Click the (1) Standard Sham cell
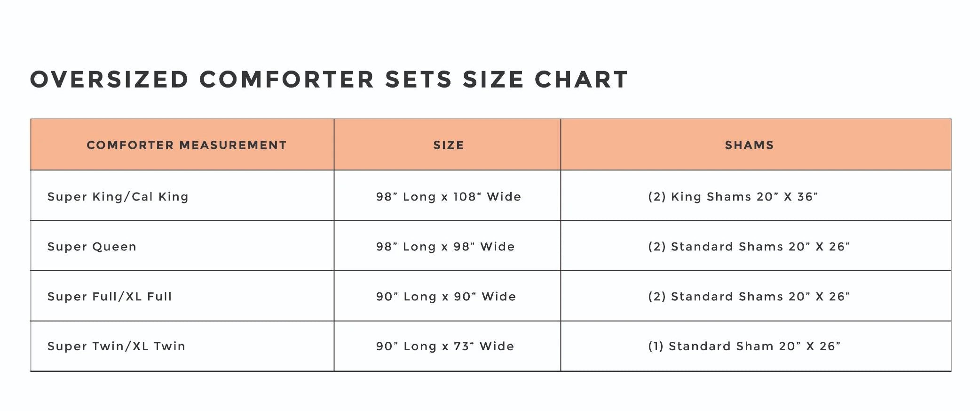The width and height of the screenshot is (980, 411). click(x=744, y=347)
